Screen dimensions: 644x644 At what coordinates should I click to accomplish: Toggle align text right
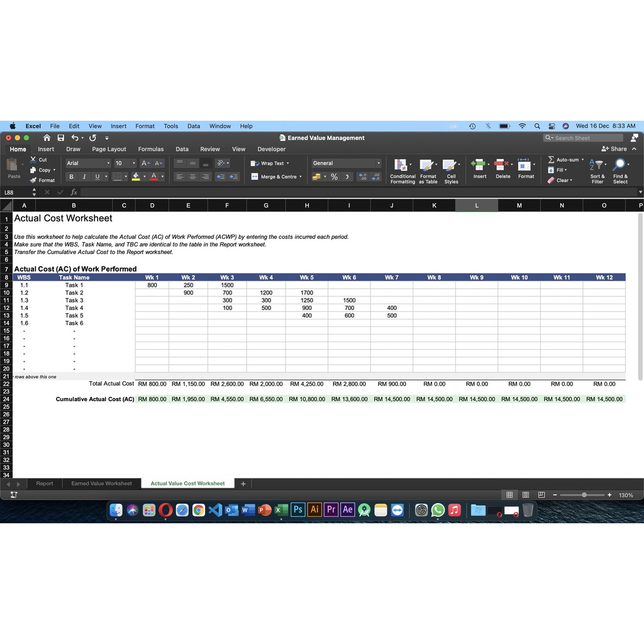(206, 177)
